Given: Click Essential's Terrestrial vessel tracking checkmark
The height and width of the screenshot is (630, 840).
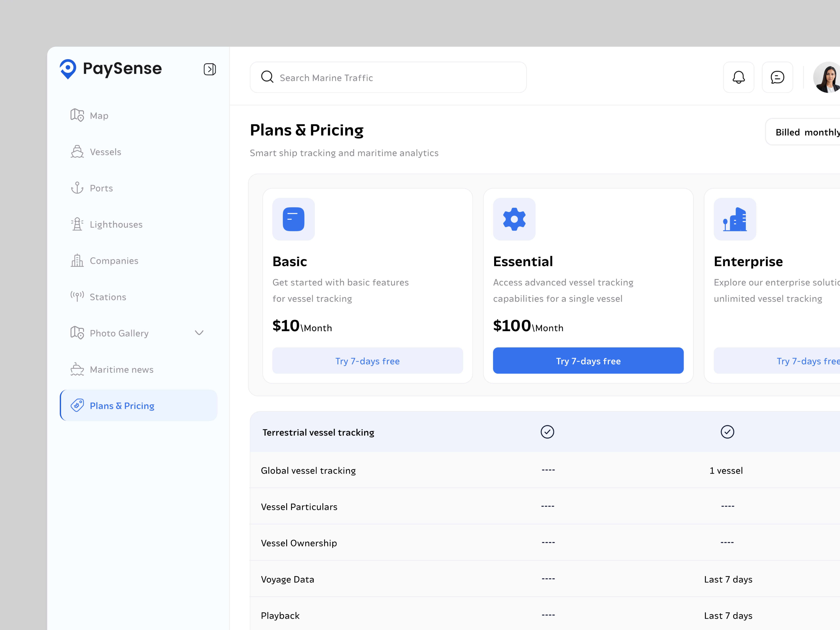Looking at the screenshot, I should 727,432.
